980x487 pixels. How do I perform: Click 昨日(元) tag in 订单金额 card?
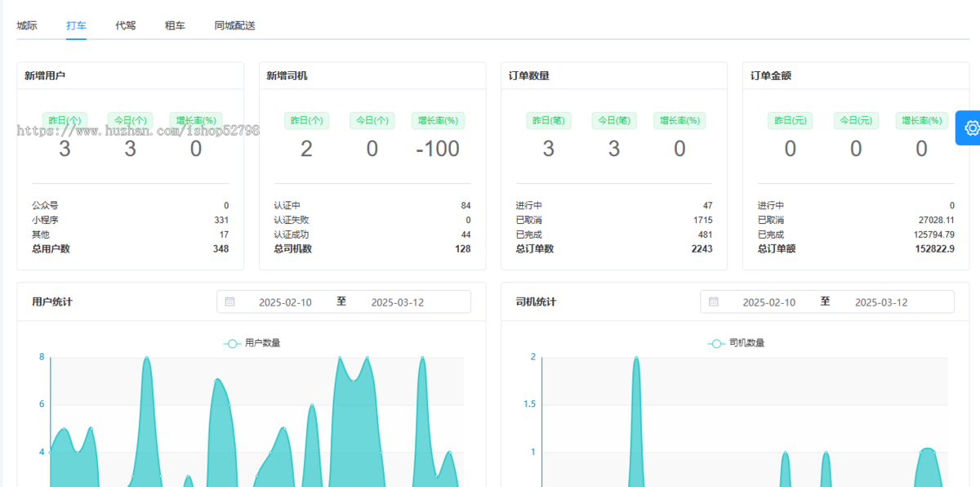[x=791, y=121]
